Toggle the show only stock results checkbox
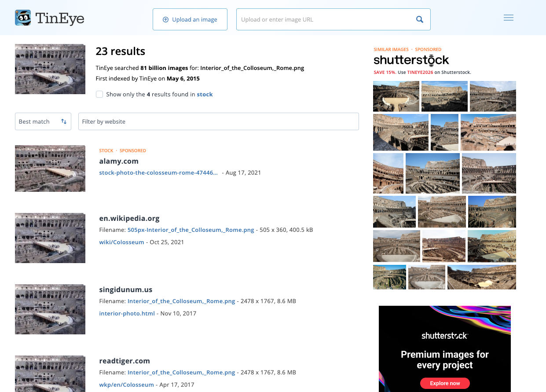 (x=99, y=94)
